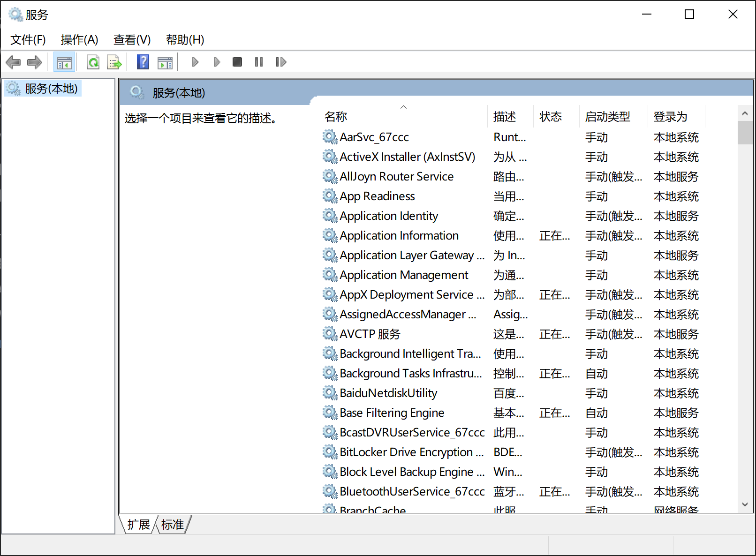This screenshot has width=756, height=556.
Task: Pause a service with the pause icon
Action: pos(258,61)
